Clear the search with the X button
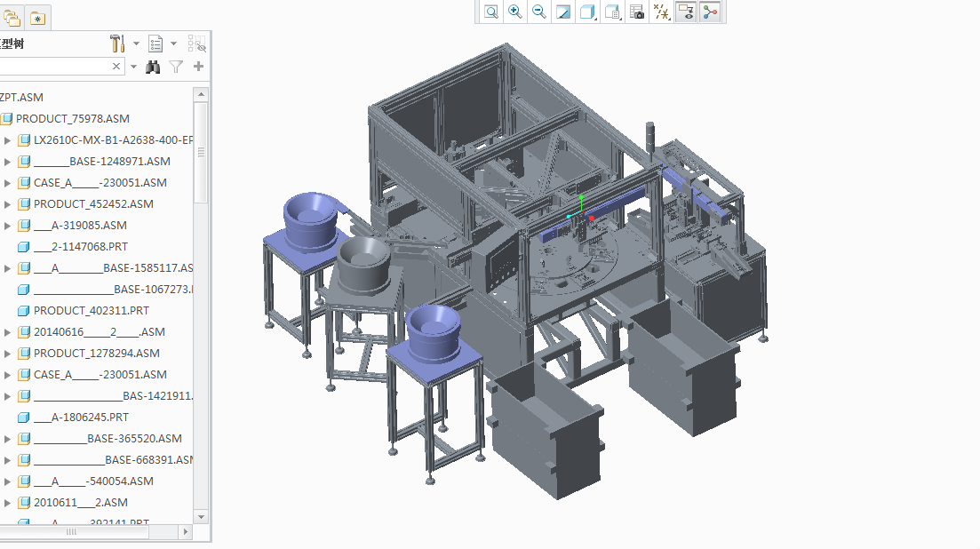The height and width of the screenshot is (549, 980). click(116, 66)
